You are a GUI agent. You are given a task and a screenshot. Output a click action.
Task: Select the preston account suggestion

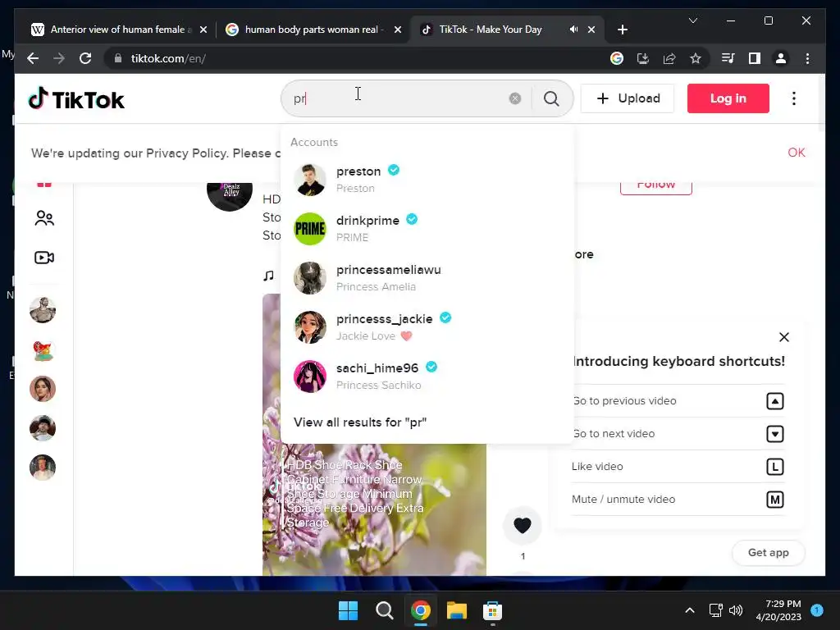427,180
